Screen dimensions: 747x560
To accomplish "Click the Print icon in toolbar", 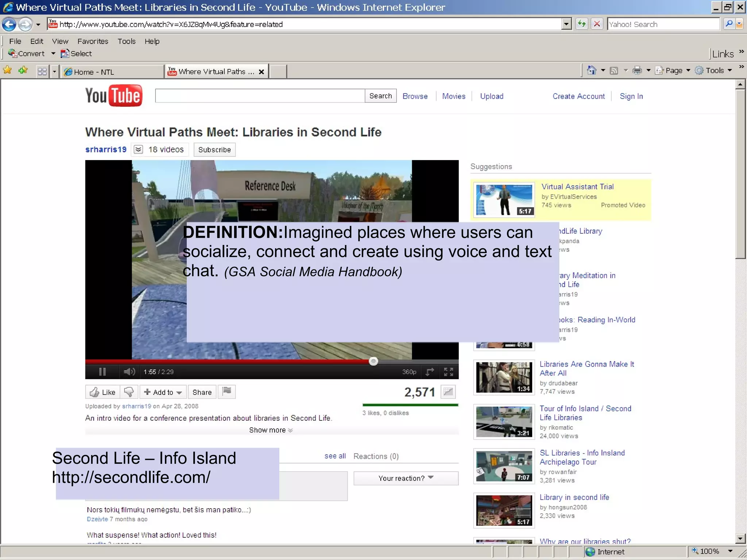I will pyautogui.click(x=637, y=70).
